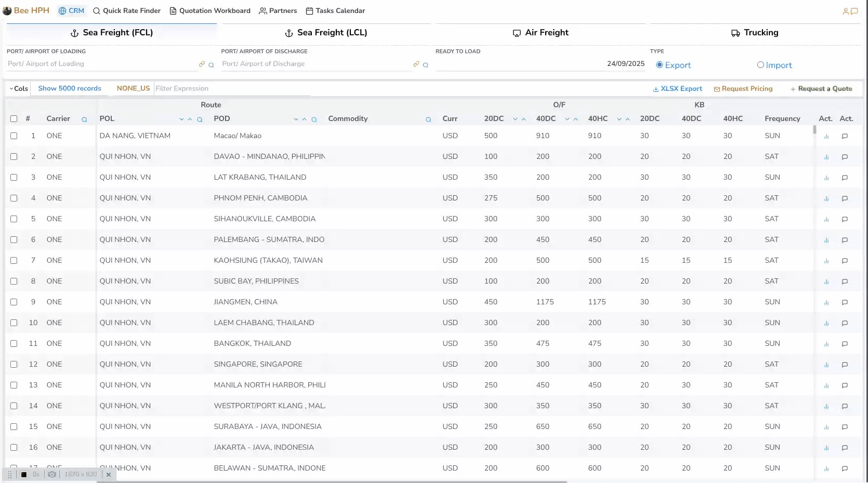
Task: Open the comment icon for row 3
Action: (845, 178)
